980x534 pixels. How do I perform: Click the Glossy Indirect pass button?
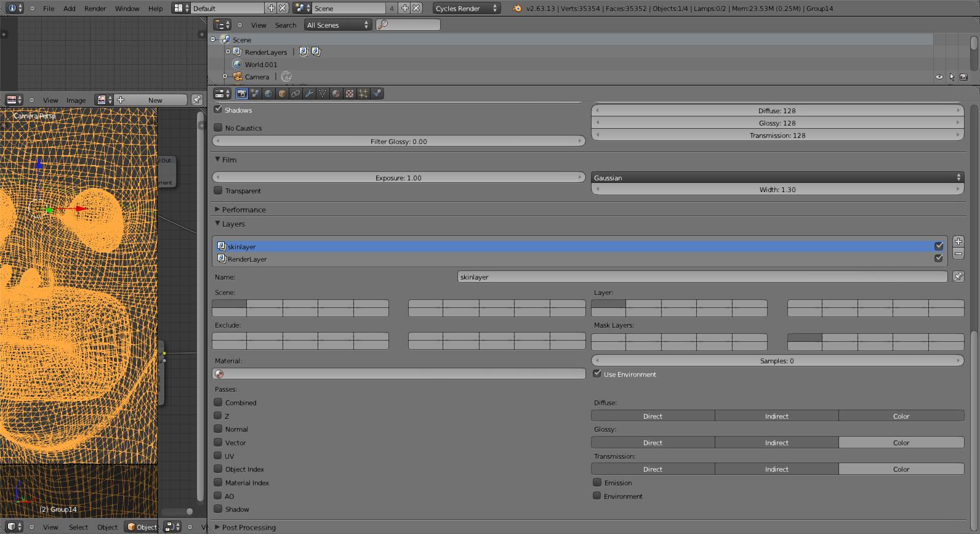(777, 443)
